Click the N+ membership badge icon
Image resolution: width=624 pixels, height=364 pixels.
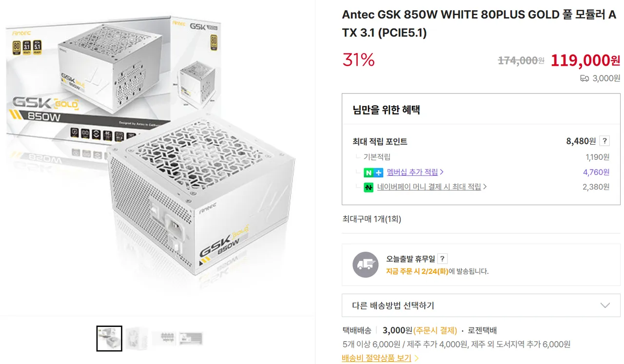pos(373,172)
